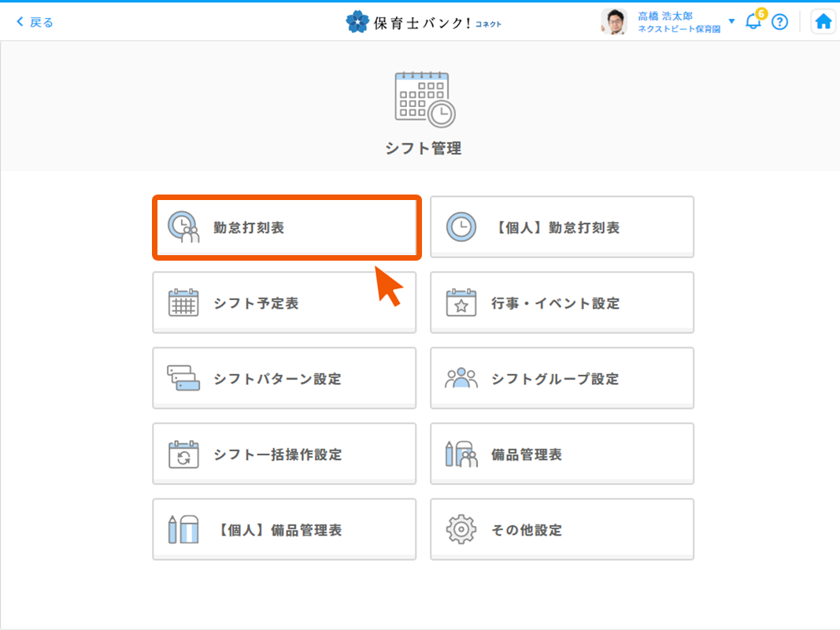Open notifications bell with 6 badge
This screenshot has height=630, width=840.
(x=753, y=21)
